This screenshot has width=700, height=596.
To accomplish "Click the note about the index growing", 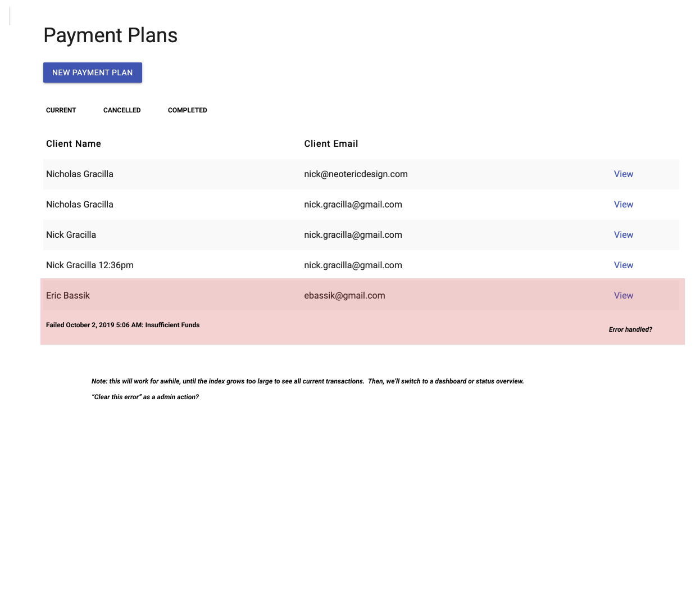I will (307, 381).
